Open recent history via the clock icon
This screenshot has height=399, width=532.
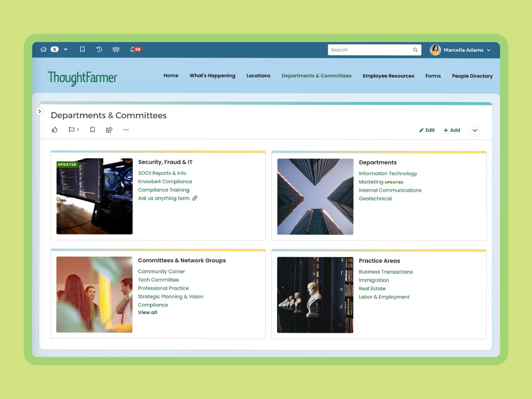[99, 49]
